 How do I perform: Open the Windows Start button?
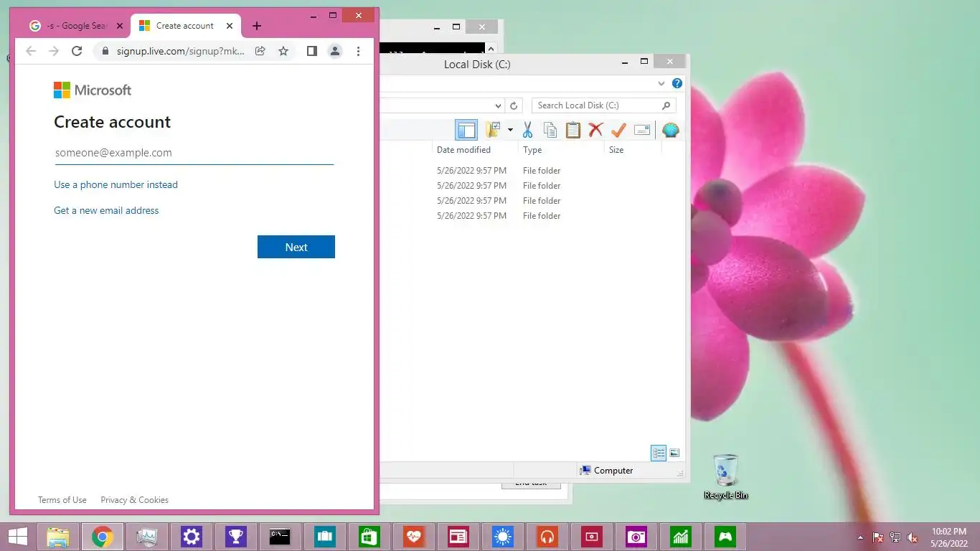pos(18,536)
